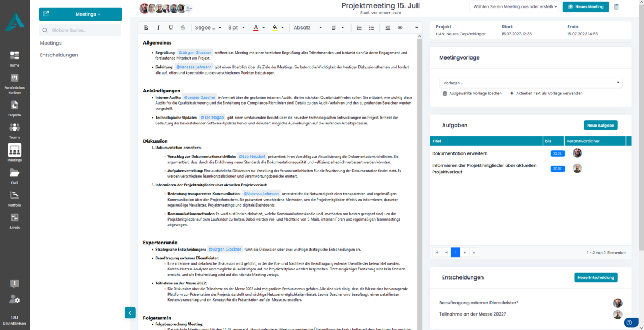Open user settings icon in sidebar

[x=14, y=300]
